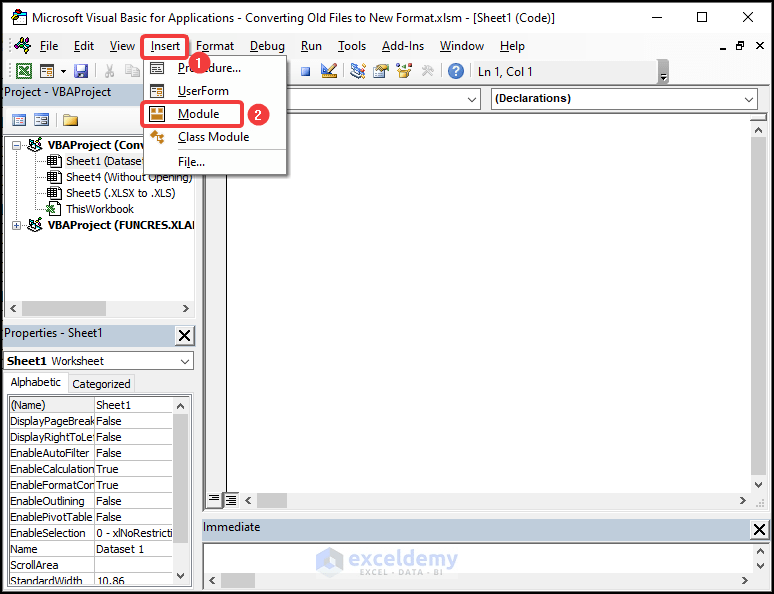Image resolution: width=774 pixels, height=594 pixels.
Task: Expand the VBAProject (FUNCRES.XLAM) node
Action: (17, 225)
